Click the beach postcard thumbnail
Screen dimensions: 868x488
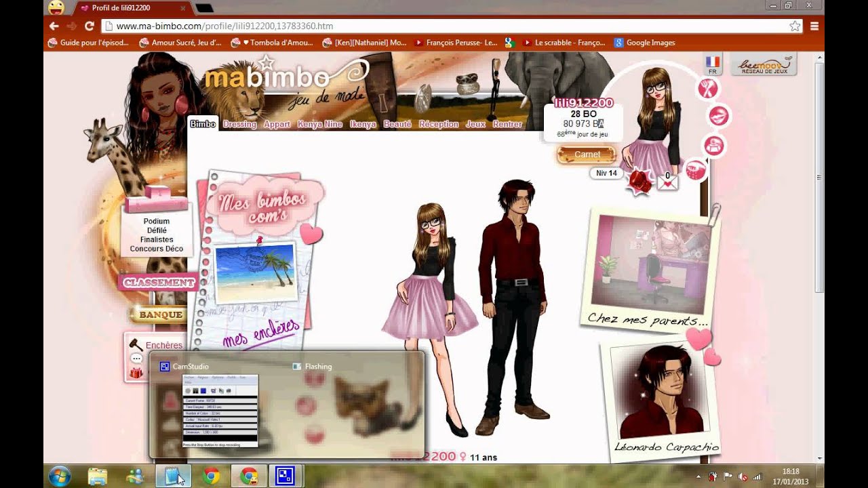[x=255, y=272]
